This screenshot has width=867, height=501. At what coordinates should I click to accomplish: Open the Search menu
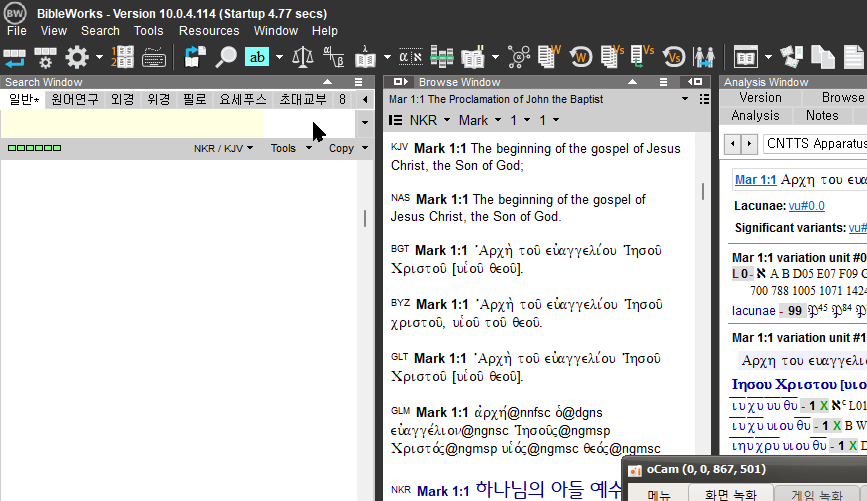pyautogui.click(x=100, y=31)
